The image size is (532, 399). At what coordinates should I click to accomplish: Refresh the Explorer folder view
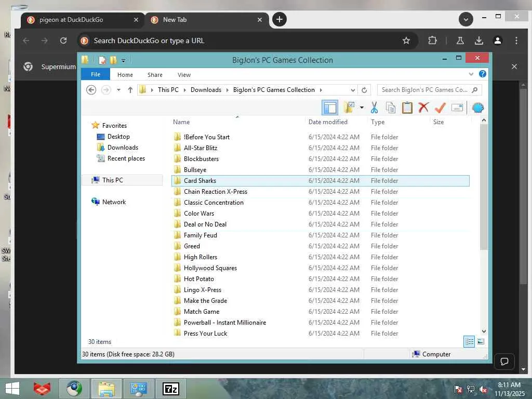pyautogui.click(x=364, y=90)
